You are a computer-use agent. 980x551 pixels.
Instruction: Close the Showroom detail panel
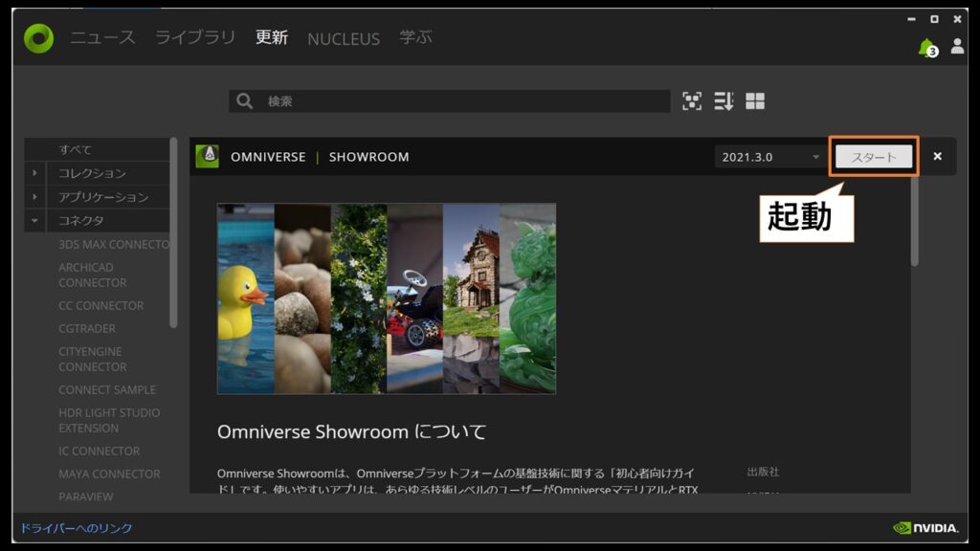tap(938, 156)
